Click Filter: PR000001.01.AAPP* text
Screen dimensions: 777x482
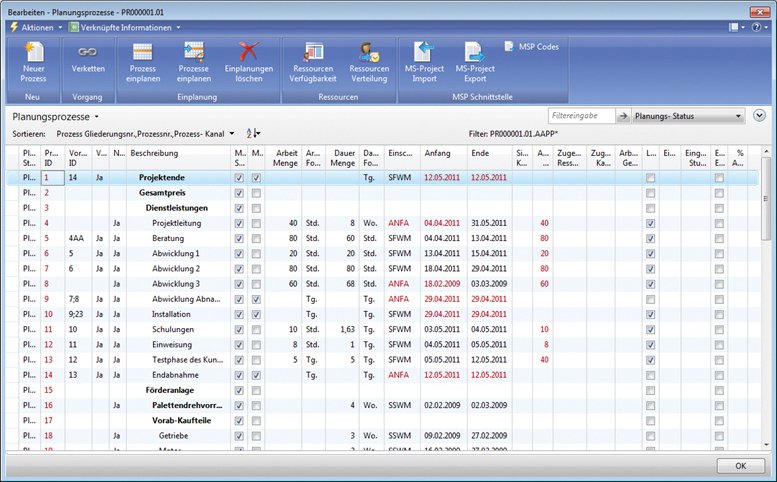513,134
